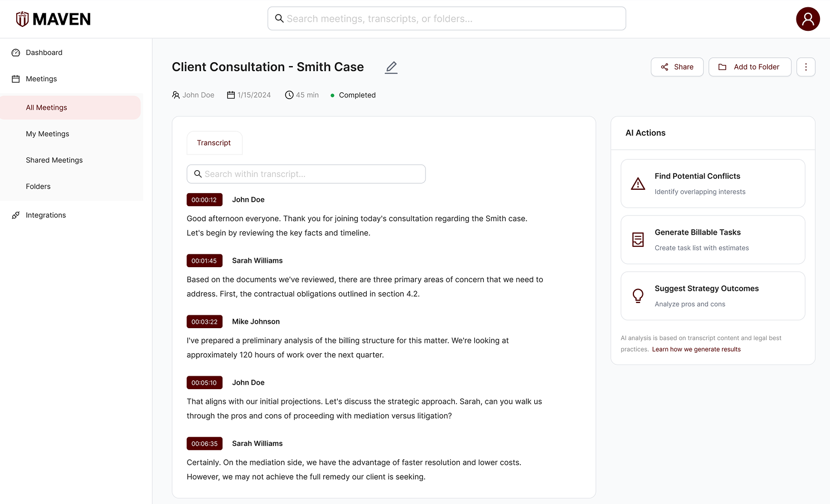Select My Meetings in the sidebar
Viewport: 830px width, 504px height.
point(47,133)
